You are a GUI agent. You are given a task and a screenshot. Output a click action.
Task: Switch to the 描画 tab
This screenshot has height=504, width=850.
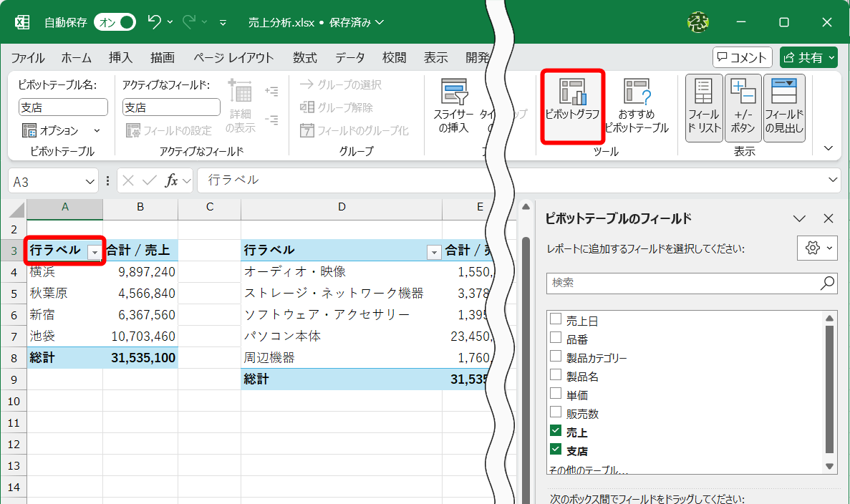(163, 57)
